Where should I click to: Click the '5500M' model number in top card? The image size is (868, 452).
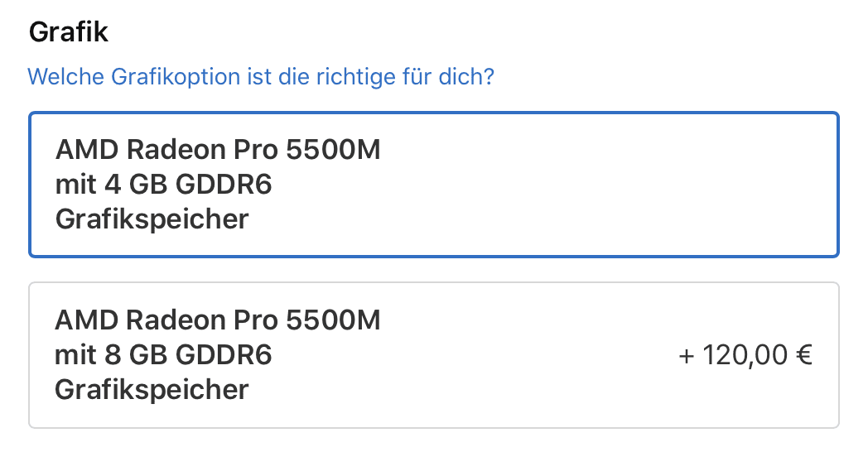pyautogui.click(x=333, y=151)
